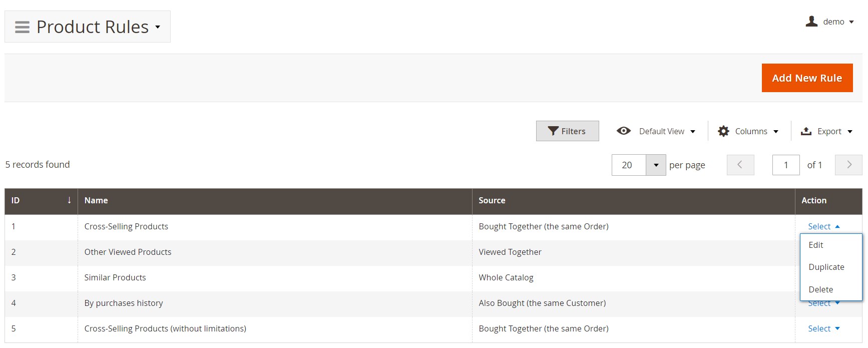The height and width of the screenshot is (348, 868).
Task: Open the hamburger menu icon beside Product Rules
Action: coord(22,27)
